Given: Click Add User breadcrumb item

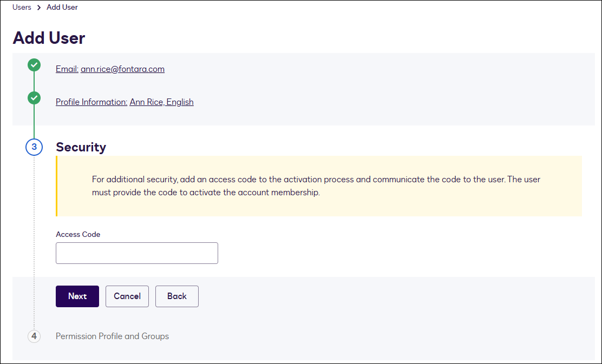Looking at the screenshot, I should [x=62, y=7].
